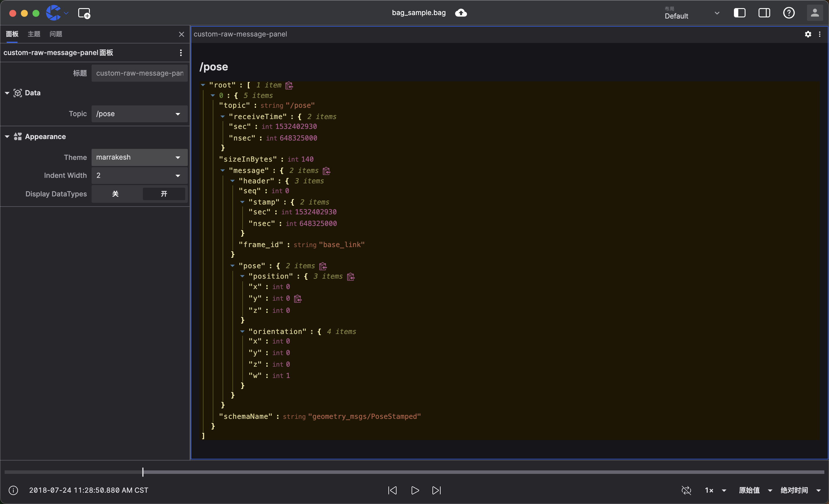Click the bag_sample.bag file name
This screenshot has height=504, width=829.
point(419,13)
